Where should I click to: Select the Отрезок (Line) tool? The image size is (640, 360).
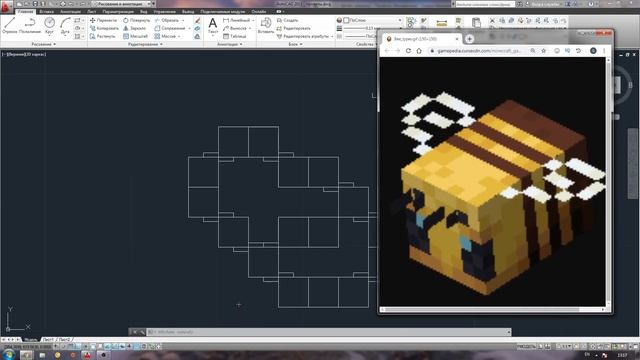pos(9,25)
